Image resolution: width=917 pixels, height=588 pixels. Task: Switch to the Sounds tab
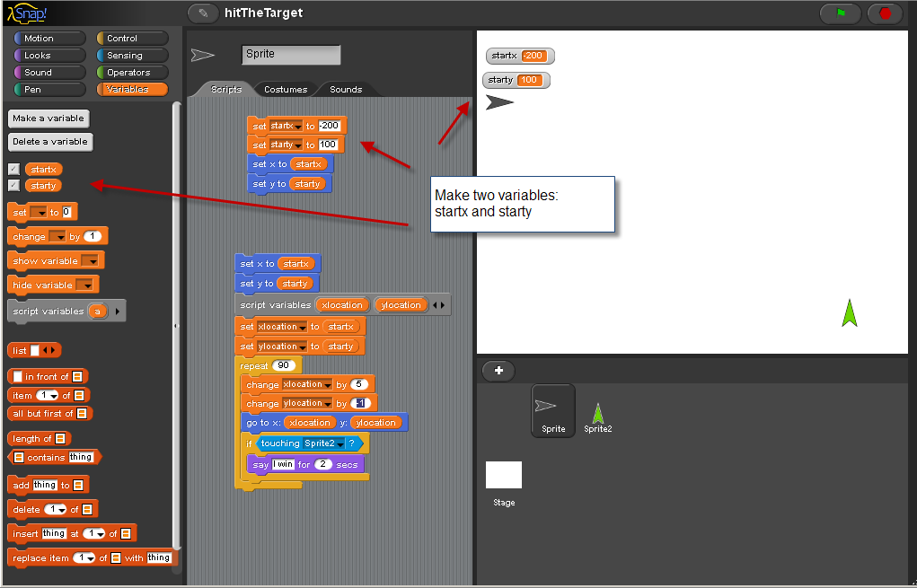point(346,89)
